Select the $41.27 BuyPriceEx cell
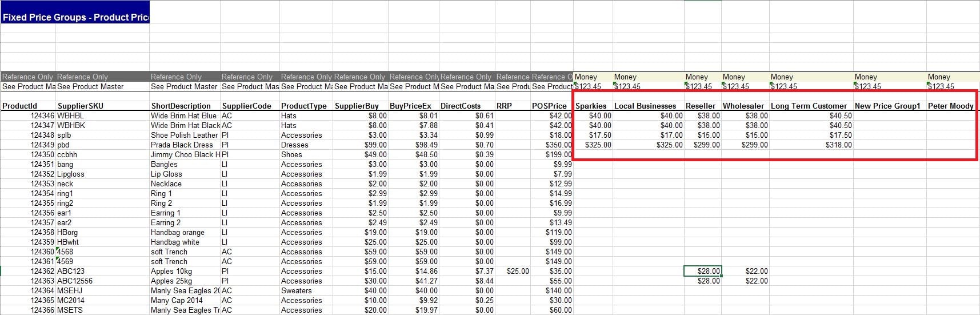The height and width of the screenshot is (315, 980). [414, 281]
